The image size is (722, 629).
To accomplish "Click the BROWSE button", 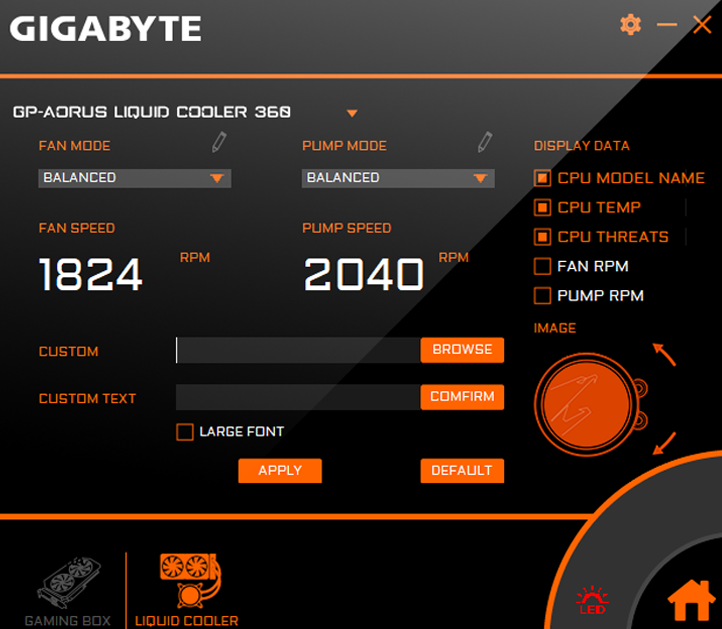I will click(462, 350).
